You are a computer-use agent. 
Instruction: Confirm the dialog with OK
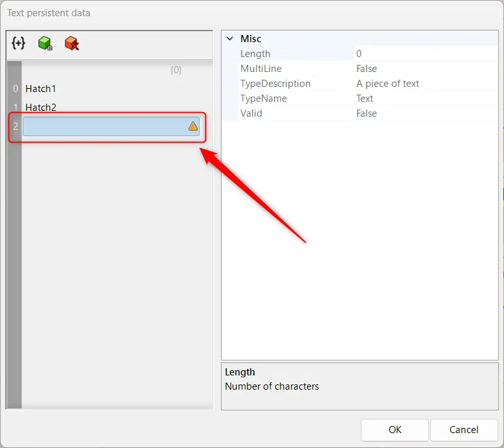[x=395, y=429]
